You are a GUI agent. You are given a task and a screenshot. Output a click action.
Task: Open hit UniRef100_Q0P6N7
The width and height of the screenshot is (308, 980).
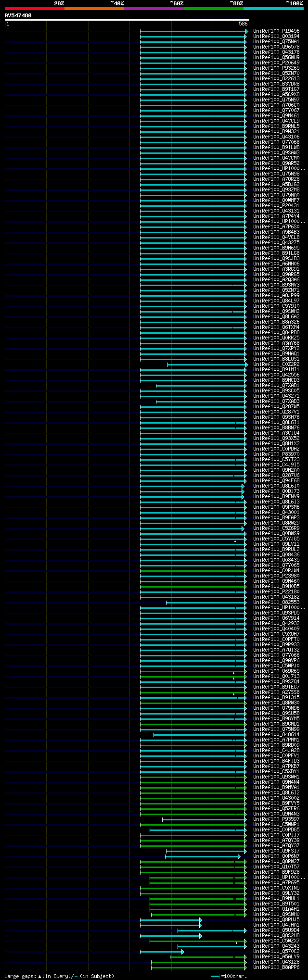click(276, 856)
